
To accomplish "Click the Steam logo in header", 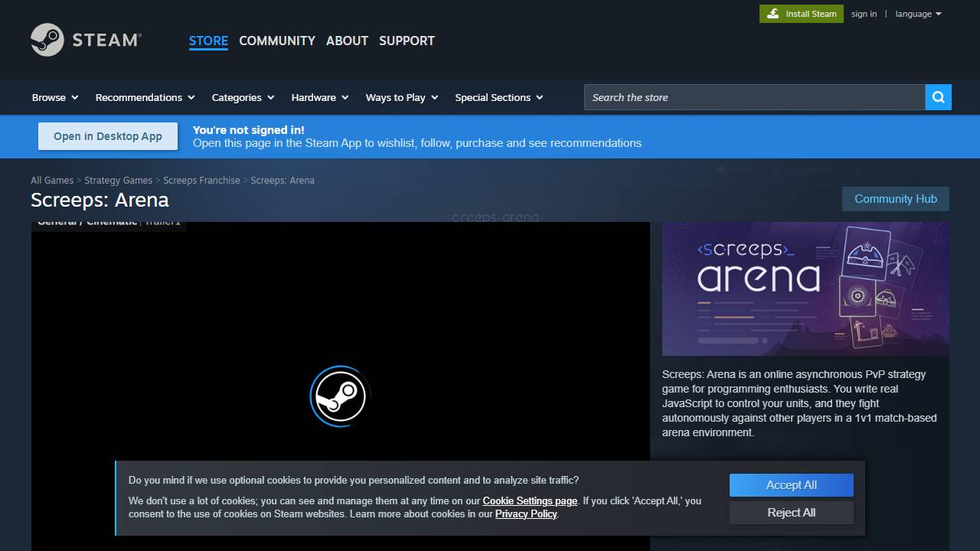I will pos(86,40).
